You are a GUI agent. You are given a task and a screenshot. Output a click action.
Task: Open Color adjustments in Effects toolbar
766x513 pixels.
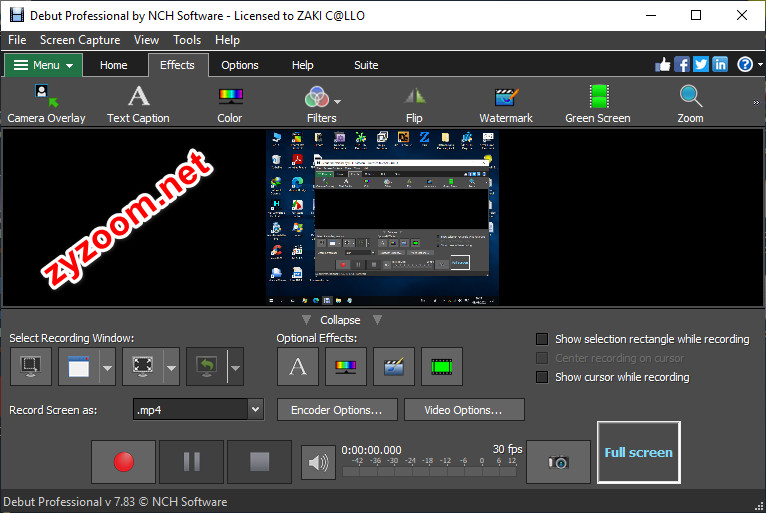230,103
